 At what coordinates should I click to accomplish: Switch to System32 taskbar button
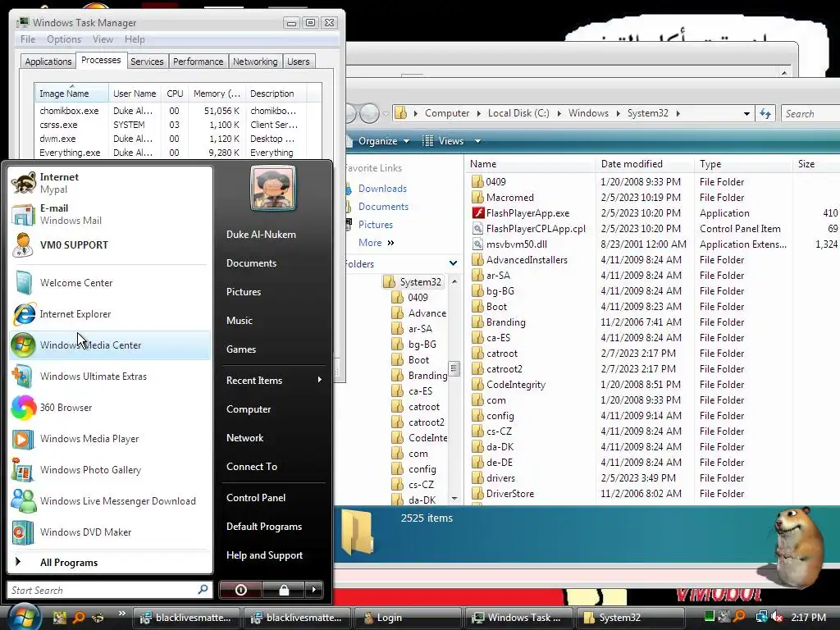coord(631,618)
